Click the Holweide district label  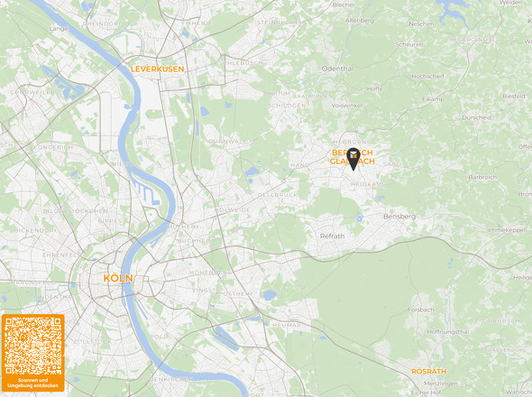233,210
